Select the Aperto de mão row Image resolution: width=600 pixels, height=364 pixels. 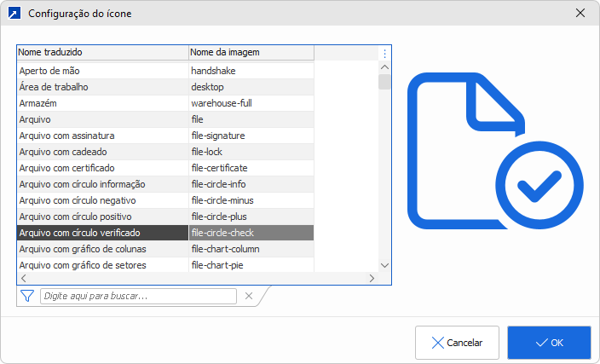click(x=102, y=71)
